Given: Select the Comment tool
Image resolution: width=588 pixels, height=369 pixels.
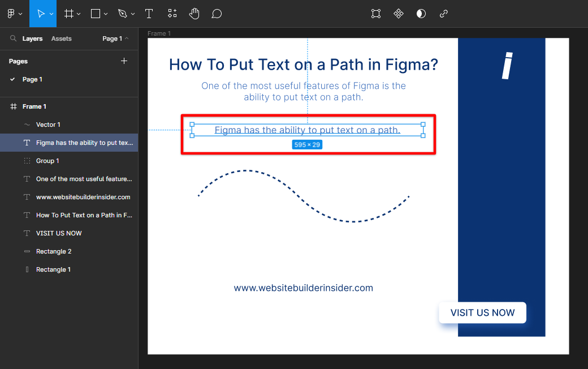Looking at the screenshot, I should [x=217, y=14].
